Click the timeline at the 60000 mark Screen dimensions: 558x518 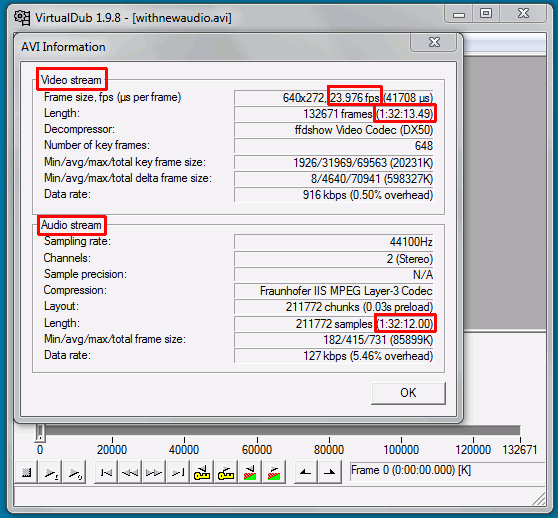coord(257,431)
